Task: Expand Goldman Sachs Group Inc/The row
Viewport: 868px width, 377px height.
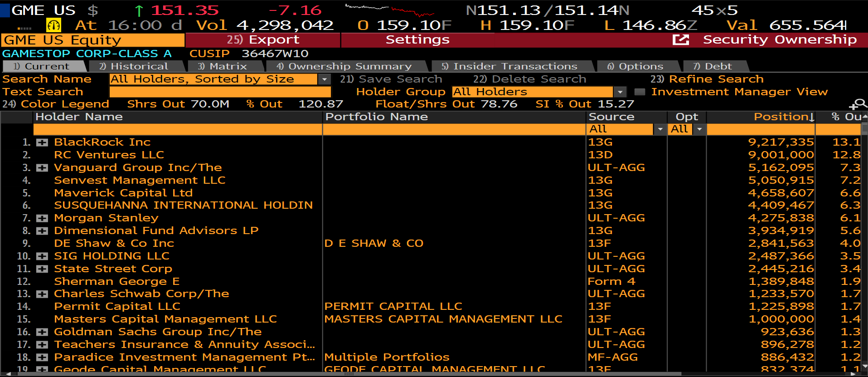Action: [x=42, y=332]
